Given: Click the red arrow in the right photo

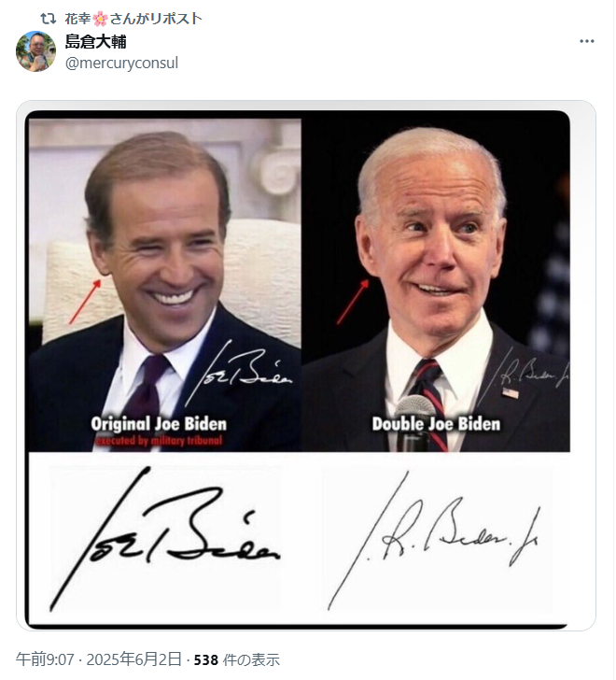Looking at the screenshot, I should click(x=353, y=302).
